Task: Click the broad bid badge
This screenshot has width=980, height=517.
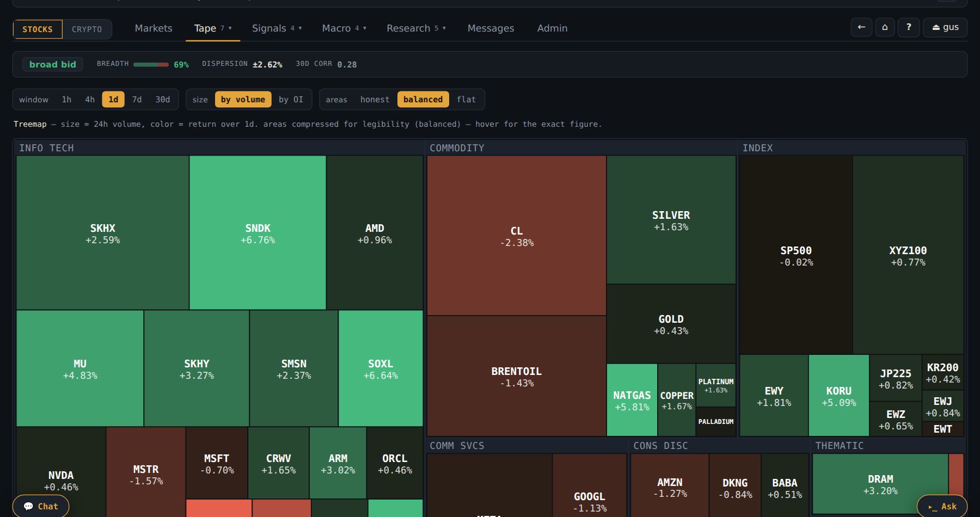Action: (53, 64)
